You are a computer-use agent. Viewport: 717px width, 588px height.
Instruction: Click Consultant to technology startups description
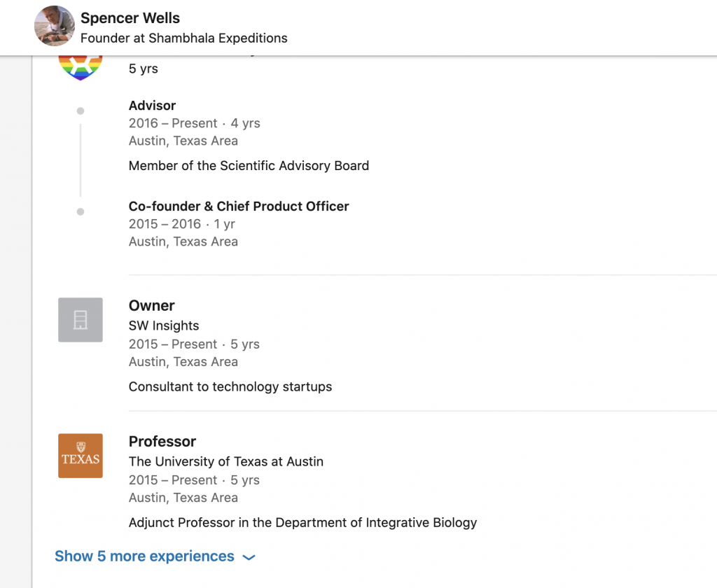230,386
